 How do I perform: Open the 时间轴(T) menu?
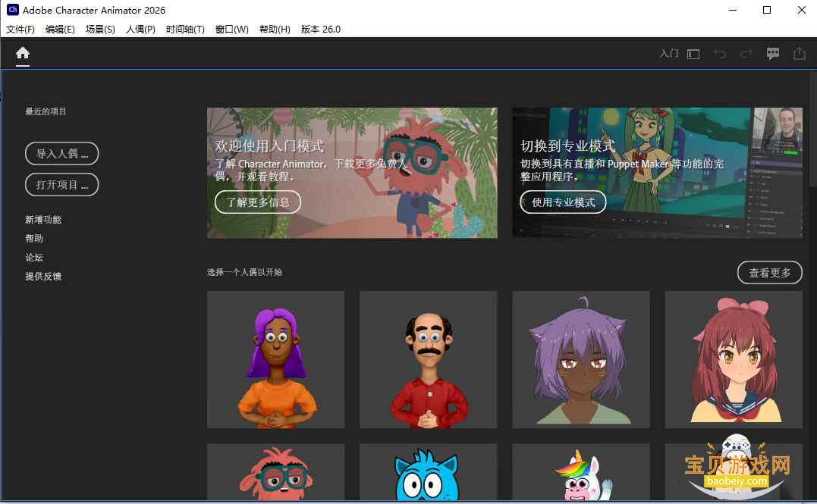coord(185,29)
